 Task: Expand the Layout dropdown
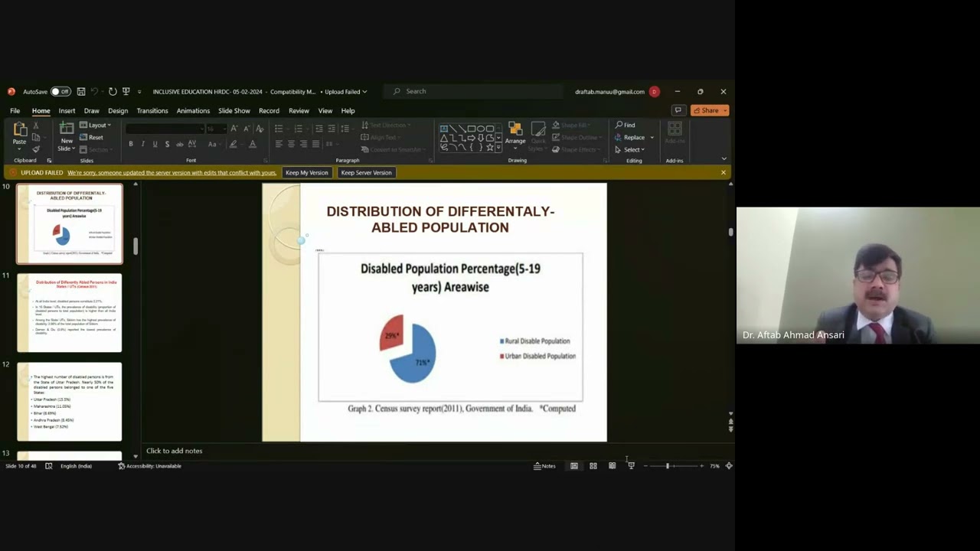[96, 126]
